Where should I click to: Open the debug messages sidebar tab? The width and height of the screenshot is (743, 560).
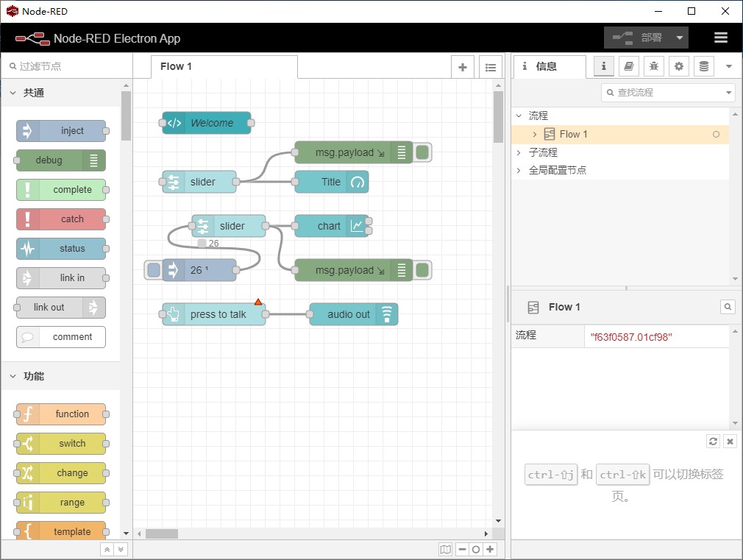653,66
